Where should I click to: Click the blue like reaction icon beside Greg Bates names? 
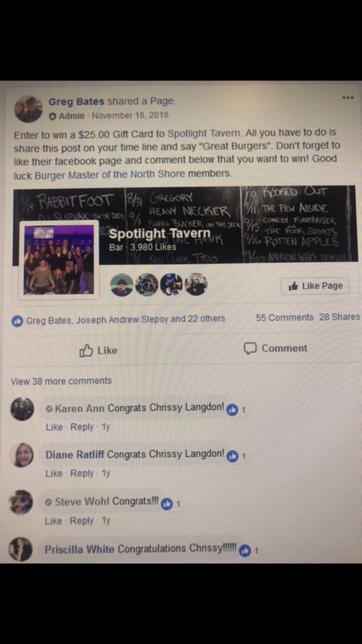point(17,320)
